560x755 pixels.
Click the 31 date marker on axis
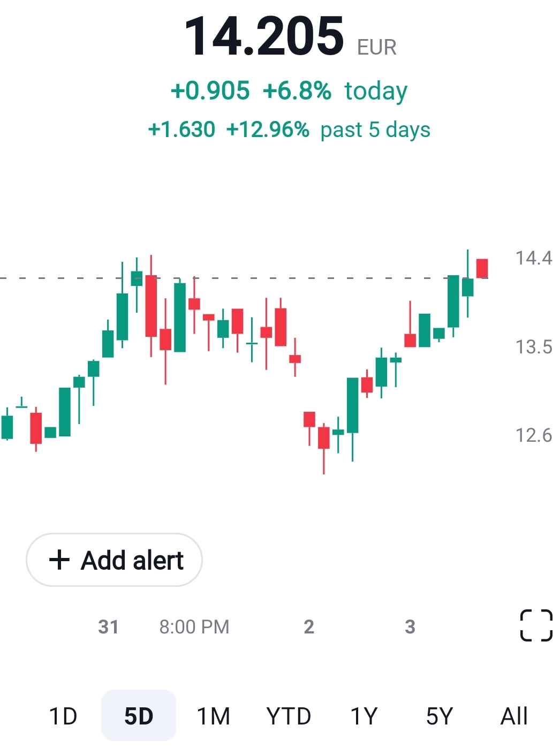tap(108, 626)
